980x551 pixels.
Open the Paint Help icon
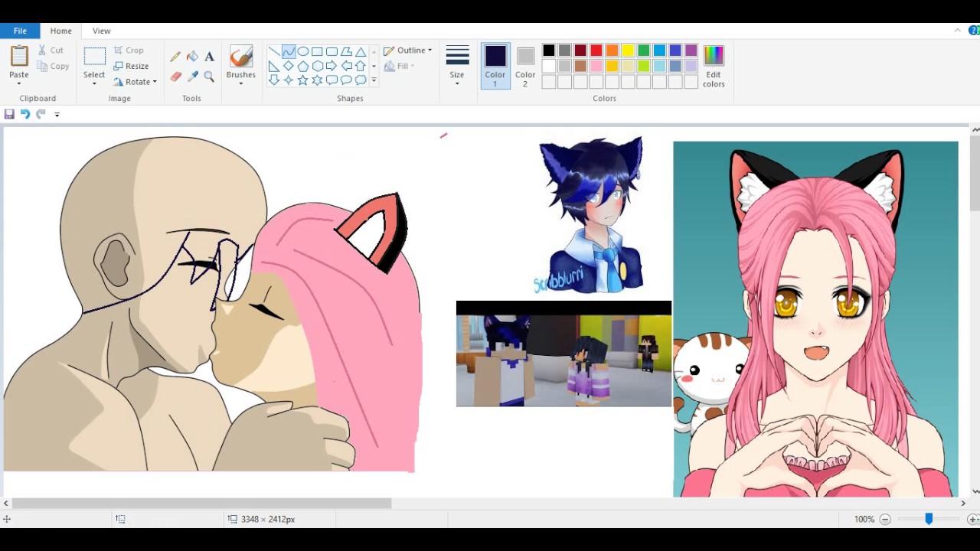[975, 31]
